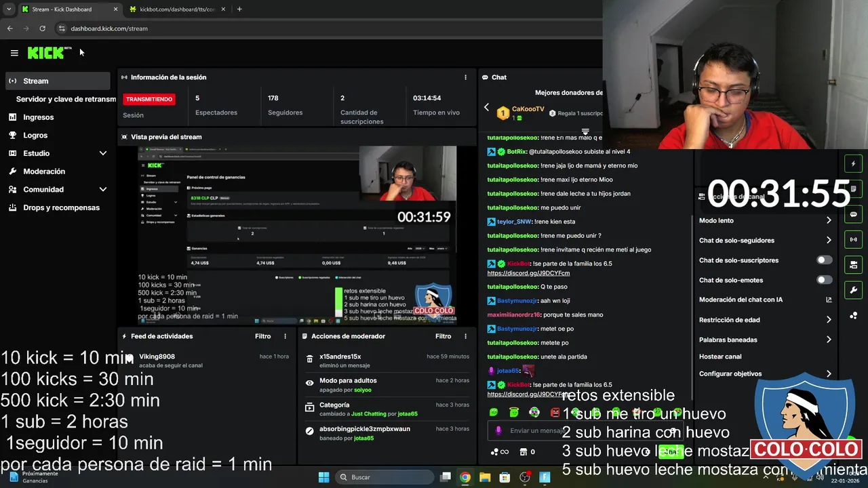Open Moderación del chat con IA external link
This screenshot has width=868, height=488.
tap(829, 300)
